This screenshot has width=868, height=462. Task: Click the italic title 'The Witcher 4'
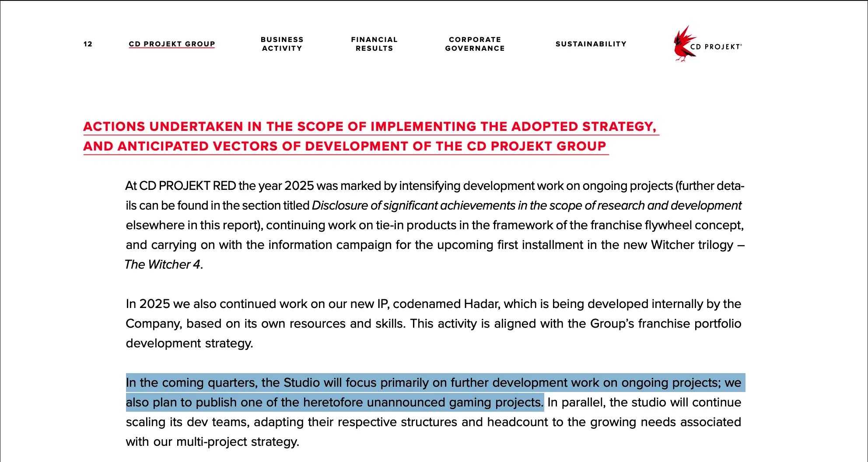click(163, 265)
